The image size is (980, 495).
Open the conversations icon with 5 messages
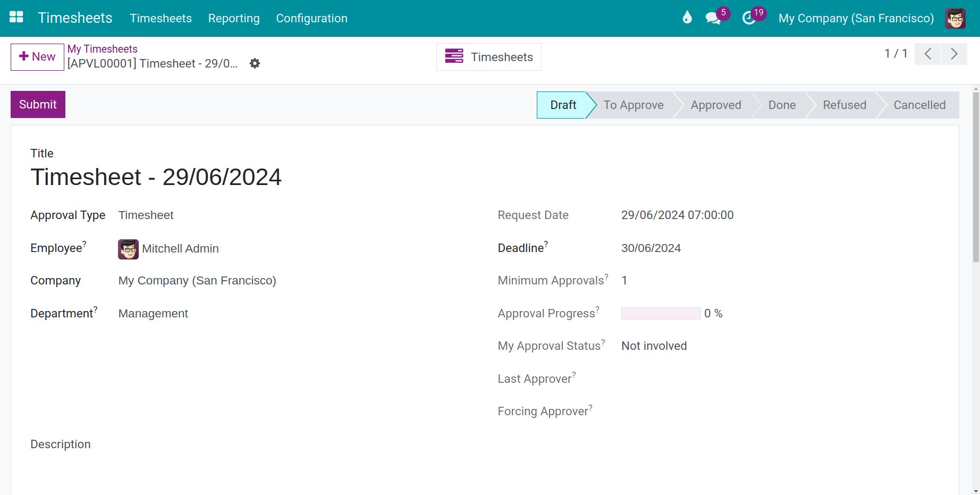click(x=713, y=18)
